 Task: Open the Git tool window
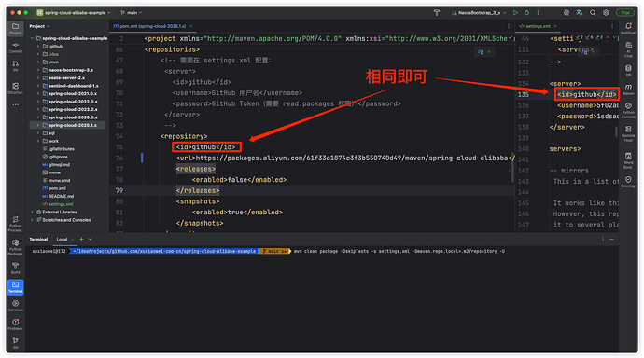click(x=15, y=343)
